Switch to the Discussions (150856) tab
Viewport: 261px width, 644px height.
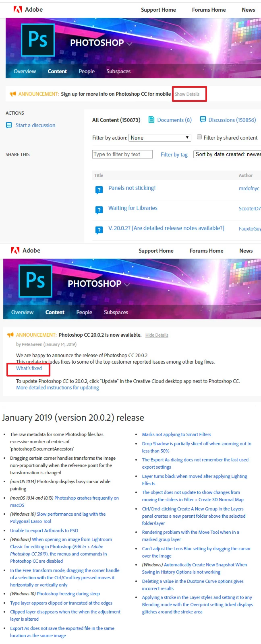(232, 120)
